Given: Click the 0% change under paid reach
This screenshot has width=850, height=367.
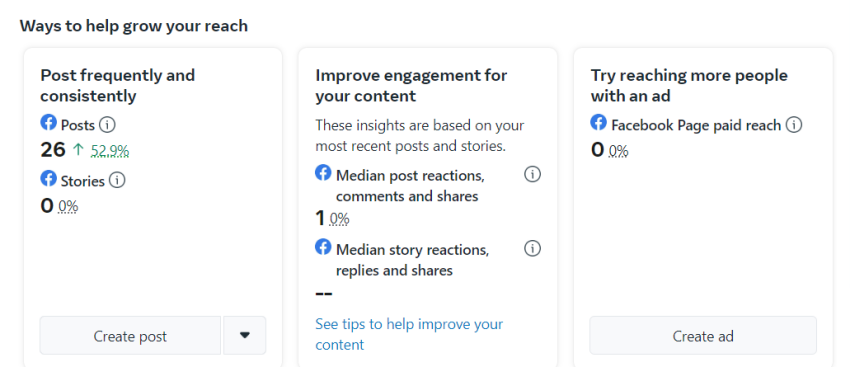Looking at the screenshot, I should point(618,150).
